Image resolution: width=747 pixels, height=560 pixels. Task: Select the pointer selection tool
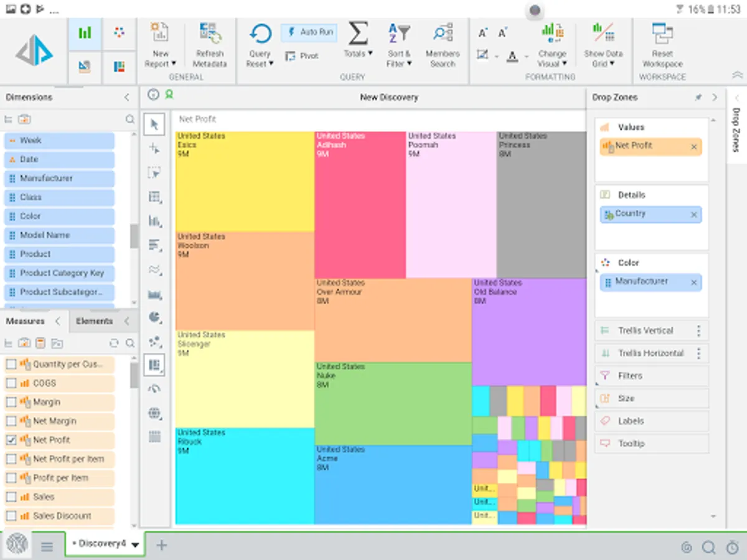tap(154, 124)
